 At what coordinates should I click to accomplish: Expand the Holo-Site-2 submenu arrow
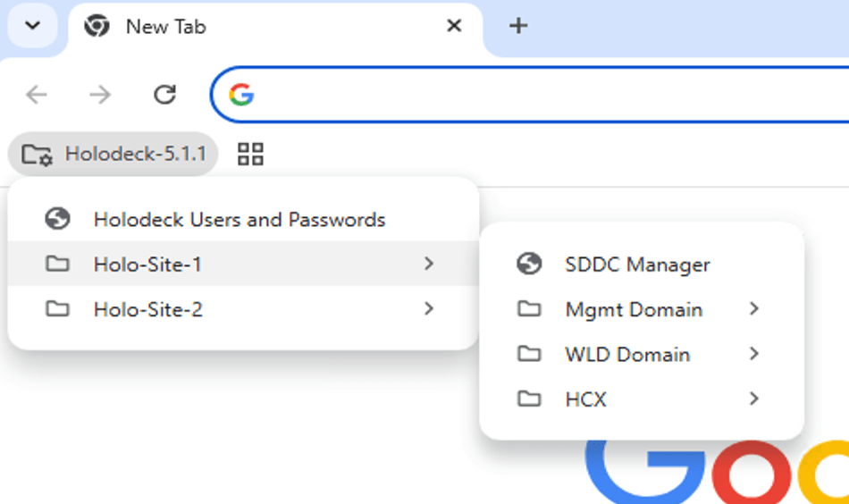(x=429, y=309)
